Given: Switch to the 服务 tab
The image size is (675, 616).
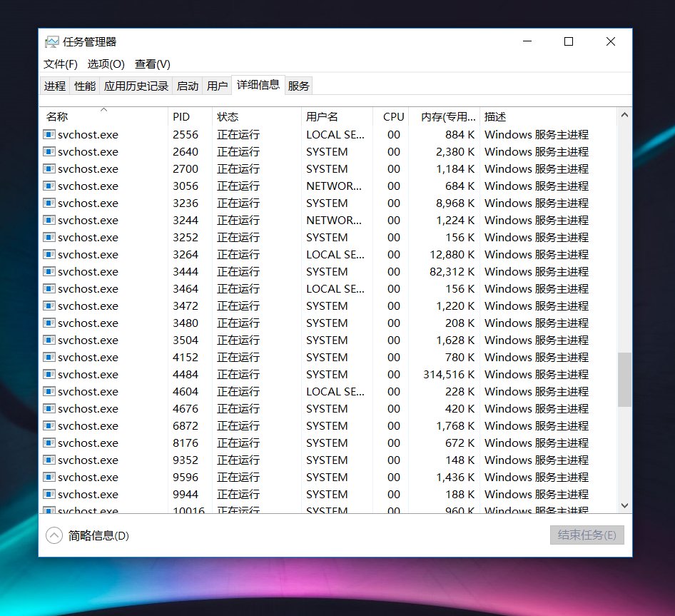Looking at the screenshot, I should click(x=299, y=86).
